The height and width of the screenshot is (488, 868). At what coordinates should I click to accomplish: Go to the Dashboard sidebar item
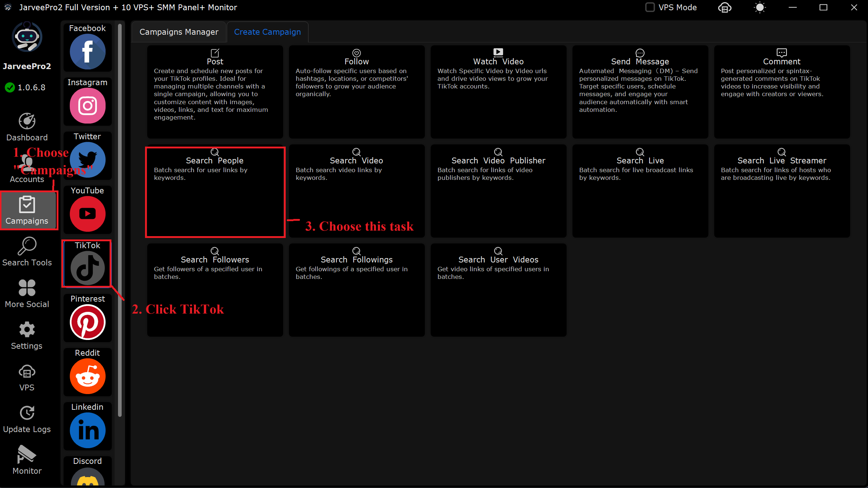coord(27,127)
